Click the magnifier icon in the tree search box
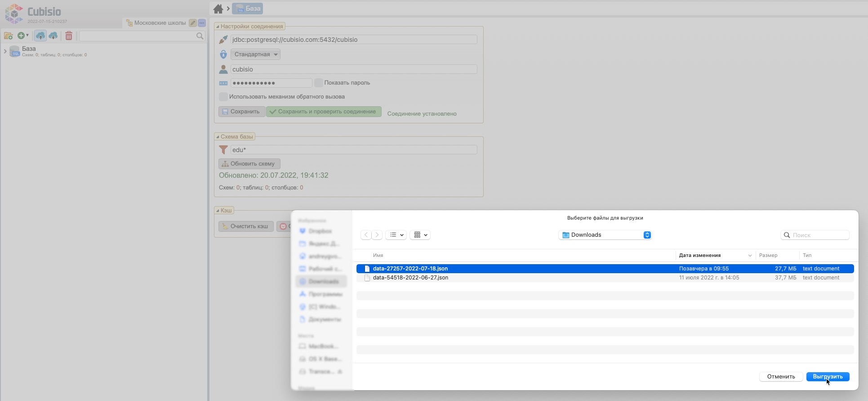The image size is (868, 401). click(x=200, y=36)
